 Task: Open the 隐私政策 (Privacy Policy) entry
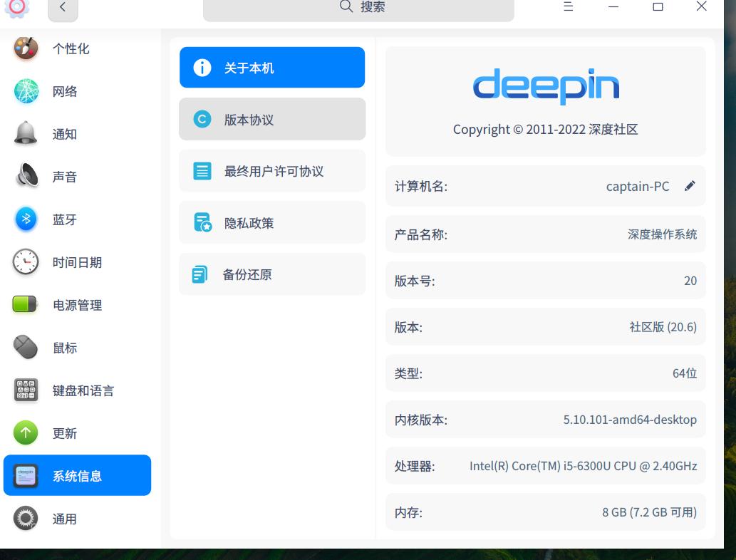pos(271,222)
